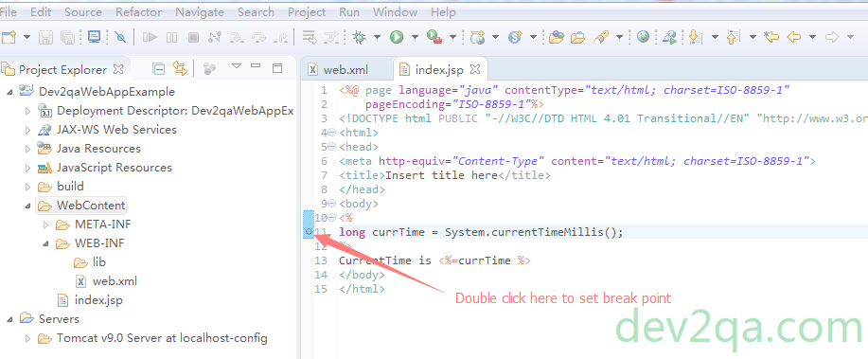Switch to the web.xml editor tab

[345, 70]
